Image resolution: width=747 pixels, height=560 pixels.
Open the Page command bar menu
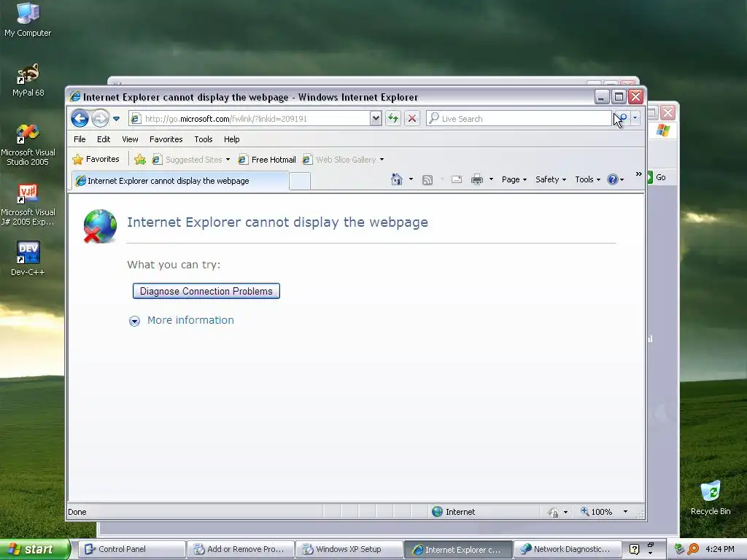click(514, 179)
